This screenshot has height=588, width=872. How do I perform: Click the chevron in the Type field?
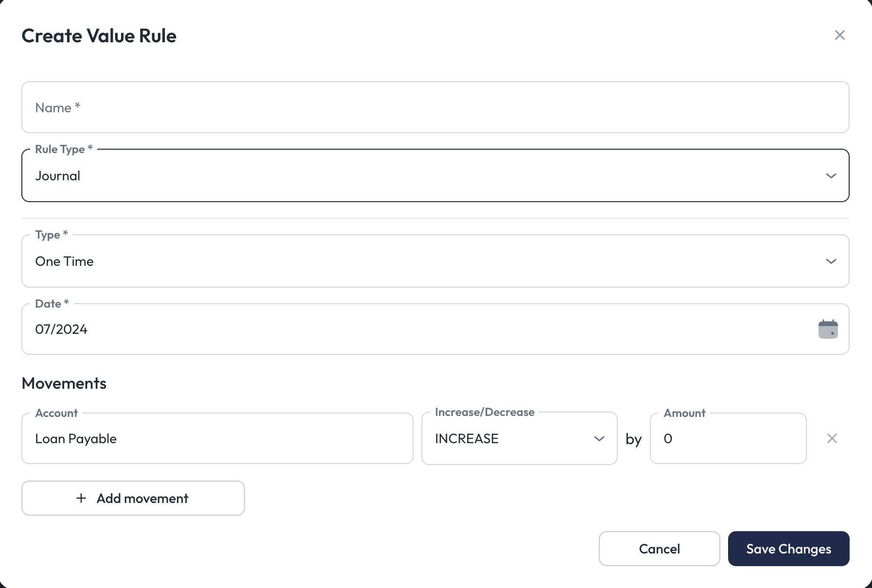tap(831, 261)
